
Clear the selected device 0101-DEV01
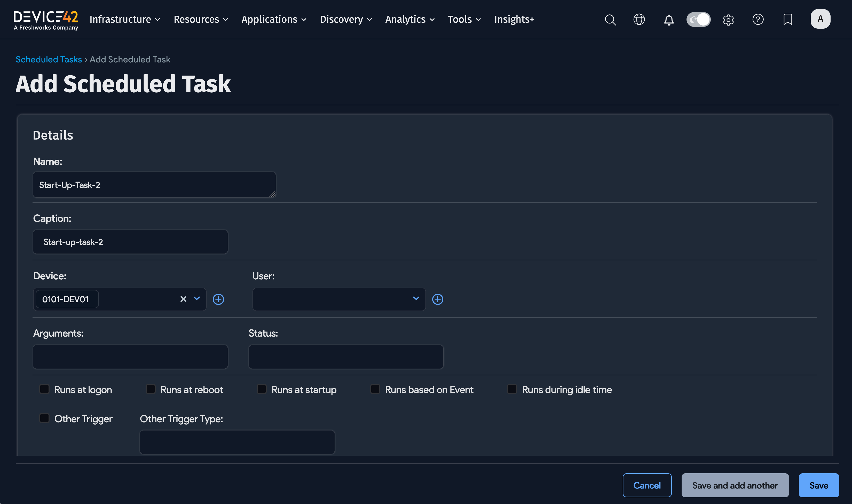(x=183, y=299)
